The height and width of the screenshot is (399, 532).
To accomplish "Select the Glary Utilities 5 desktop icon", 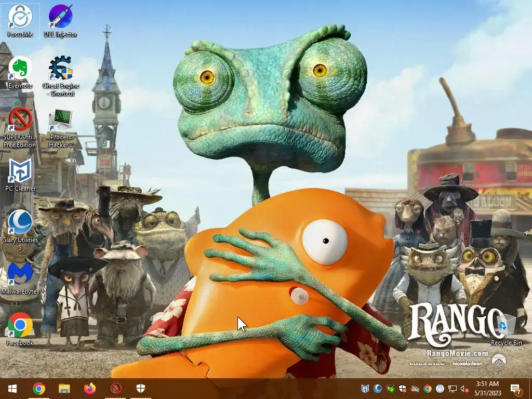I will coord(20,230).
